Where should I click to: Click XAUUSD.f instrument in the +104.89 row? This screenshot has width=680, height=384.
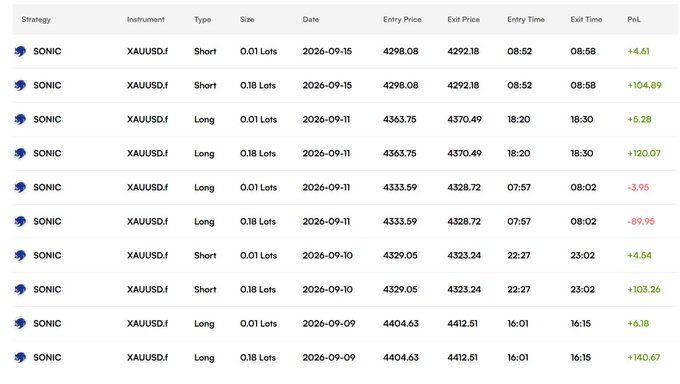point(147,85)
